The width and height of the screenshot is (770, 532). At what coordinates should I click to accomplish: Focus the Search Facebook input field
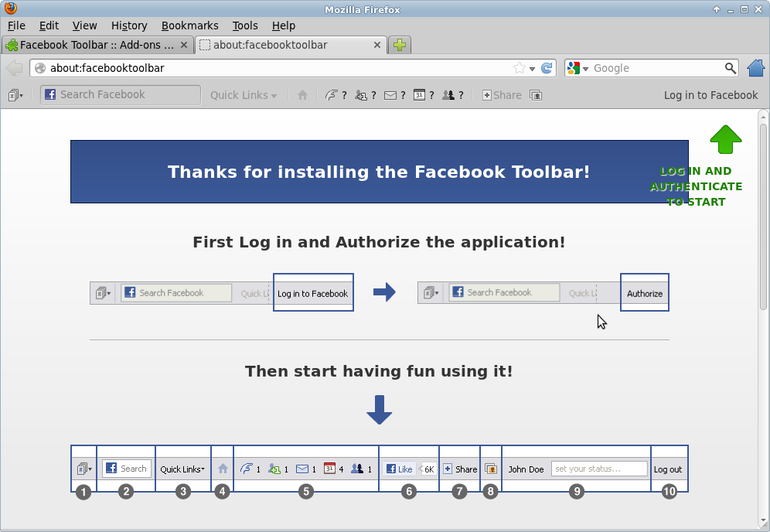point(121,95)
